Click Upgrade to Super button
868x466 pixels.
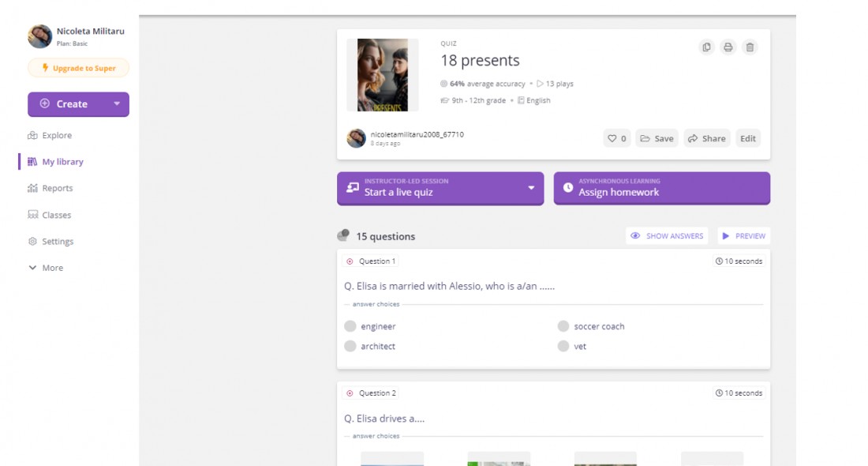(79, 68)
